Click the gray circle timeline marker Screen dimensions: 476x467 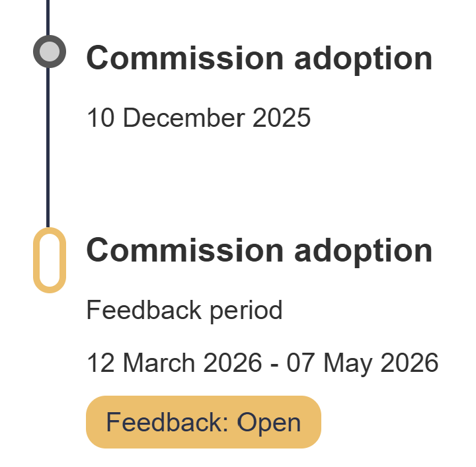coord(49,52)
